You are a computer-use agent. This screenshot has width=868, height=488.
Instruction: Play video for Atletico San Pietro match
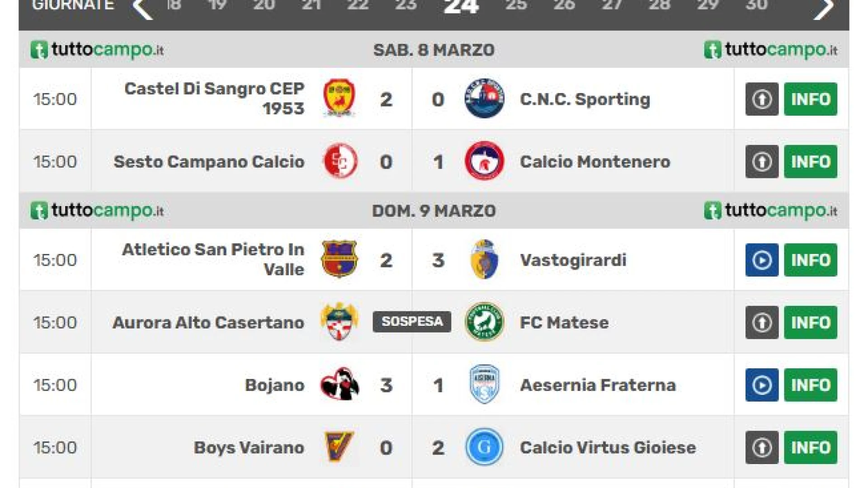click(762, 260)
